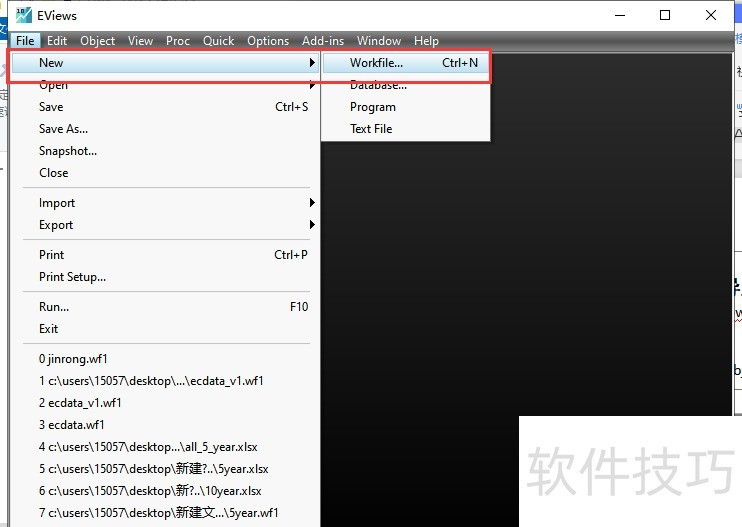This screenshot has width=742, height=527.
Task: Expand the New submenu entry
Action: tap(164, 63)
